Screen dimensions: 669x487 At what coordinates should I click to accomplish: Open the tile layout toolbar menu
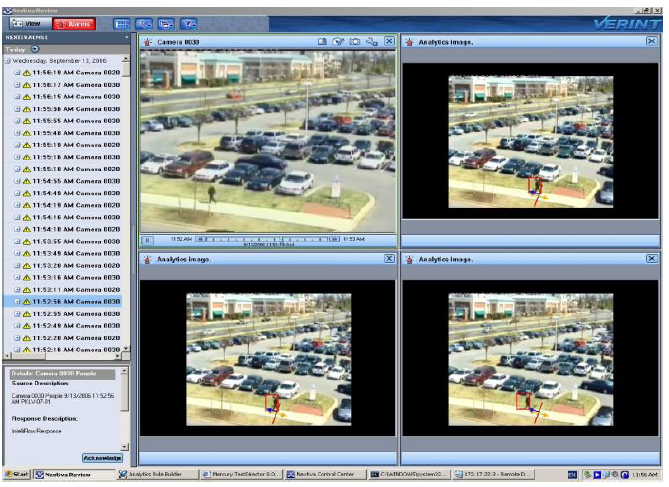pyautogui.click(x=121, y=24)
